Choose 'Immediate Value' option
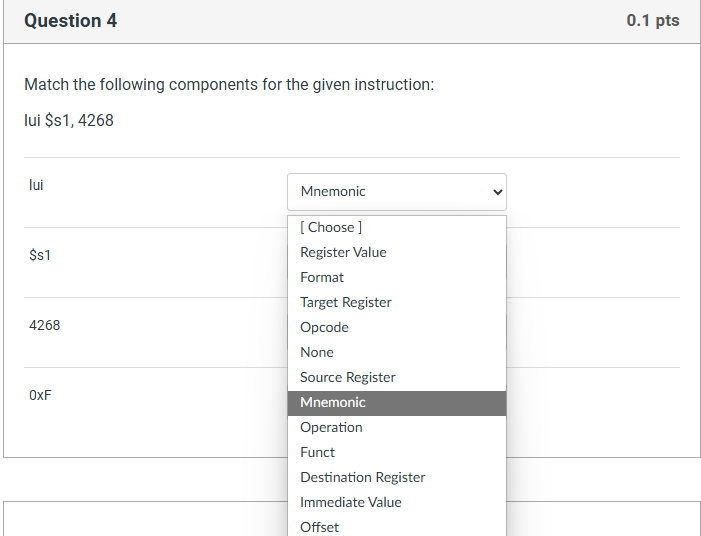 click(x=397, y=503)
